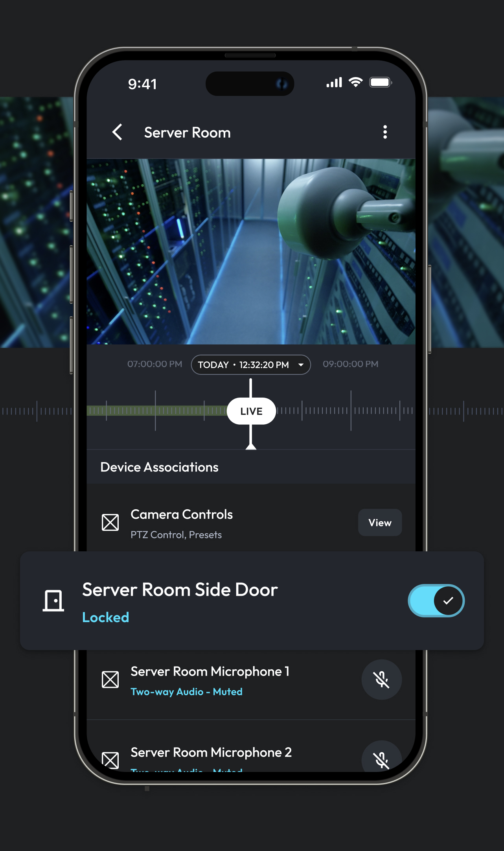The width and height of the screenshot is (504, 851).
Task: Click the Server Room Side Door icon
Action: click(53, 600)
